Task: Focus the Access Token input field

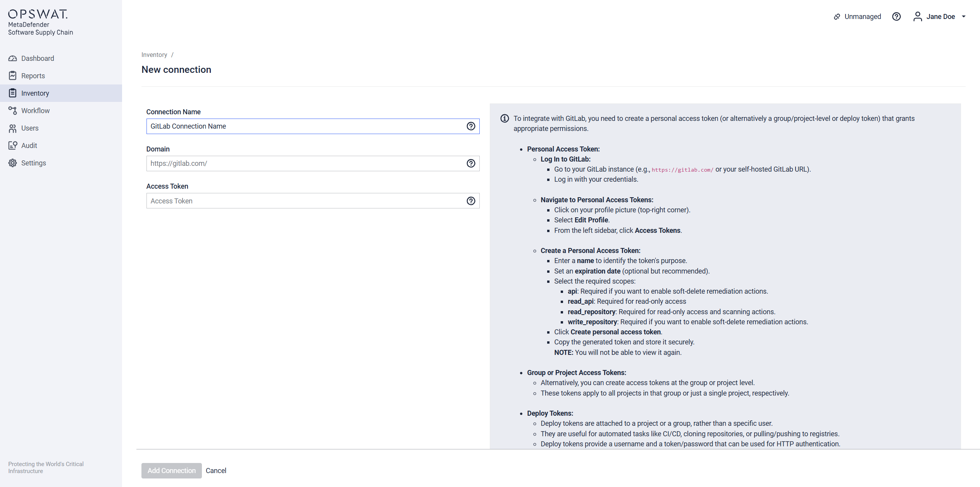Action: pos(313,201)
